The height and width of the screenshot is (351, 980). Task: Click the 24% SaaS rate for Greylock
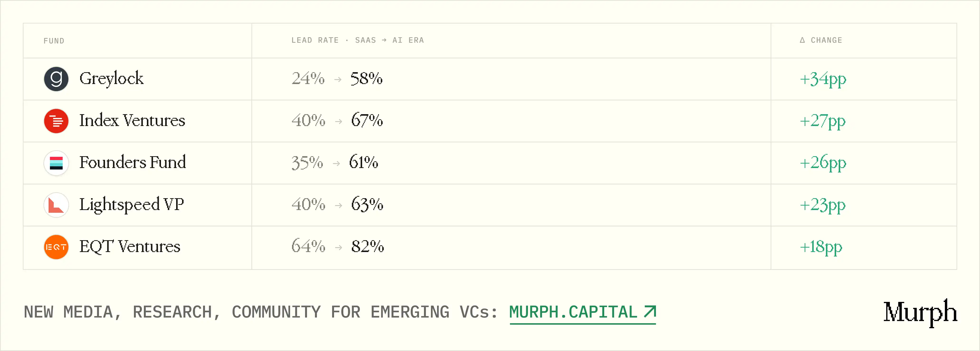tap(308, 78)
